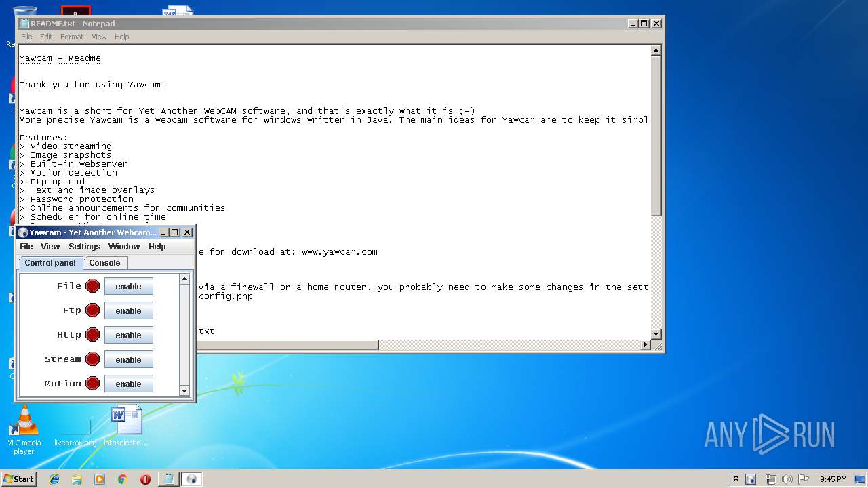Click the '> Motion detection' feature line
The height and width of the screenshot is (488, 868).
[68, 173]
